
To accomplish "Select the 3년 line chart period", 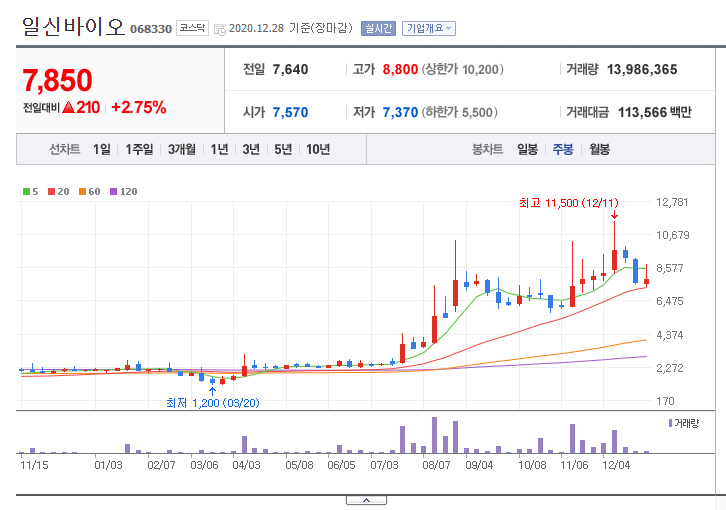I will pyautogui.click(x=251, y=149).
